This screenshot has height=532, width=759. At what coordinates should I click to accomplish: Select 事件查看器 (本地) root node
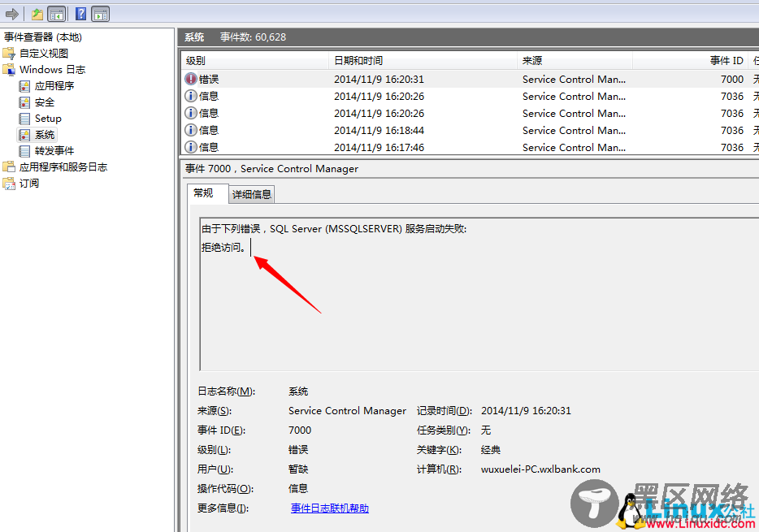[43, 37]
